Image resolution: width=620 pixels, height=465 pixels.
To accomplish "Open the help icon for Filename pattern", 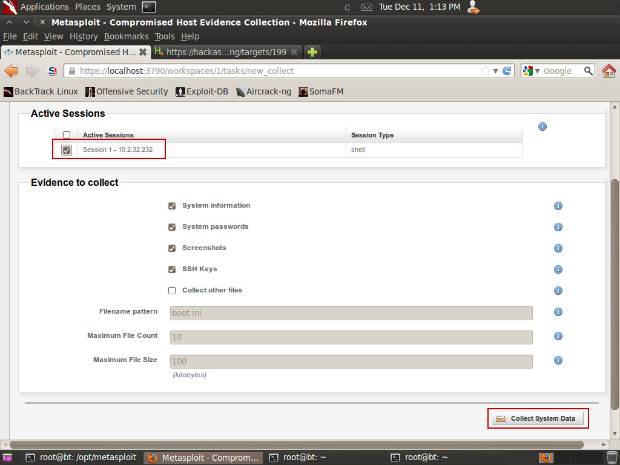I will click(558, 312).
